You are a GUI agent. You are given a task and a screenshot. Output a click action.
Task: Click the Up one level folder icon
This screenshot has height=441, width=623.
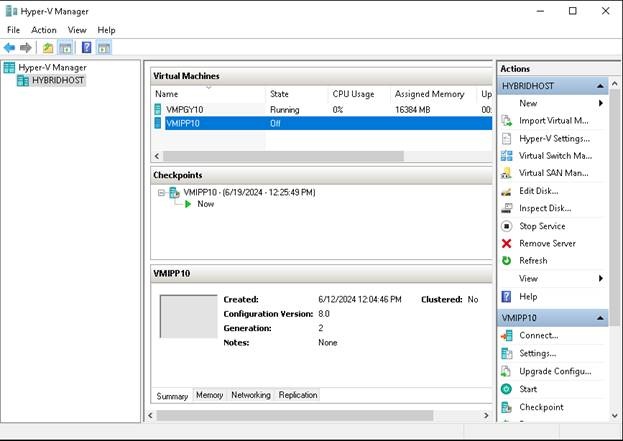(x=48, y=48)
